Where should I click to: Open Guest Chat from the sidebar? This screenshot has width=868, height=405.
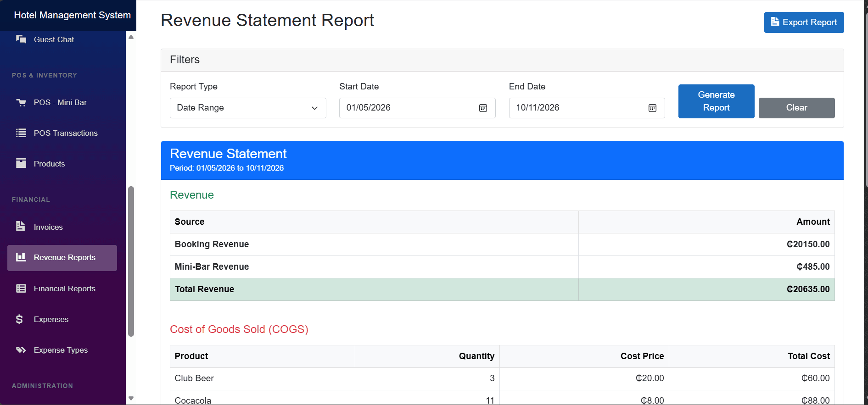62,39
